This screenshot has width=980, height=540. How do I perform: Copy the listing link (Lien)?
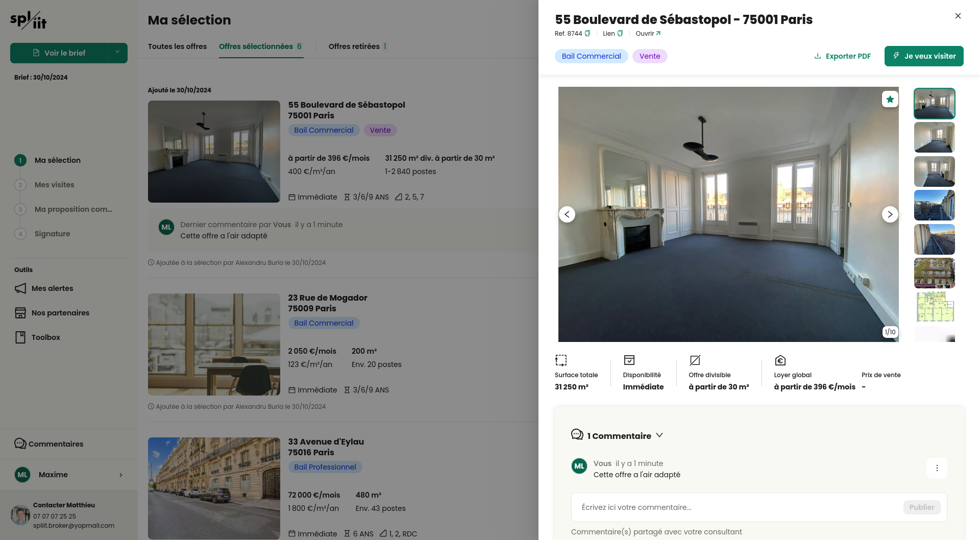click(x=620, y=34)
